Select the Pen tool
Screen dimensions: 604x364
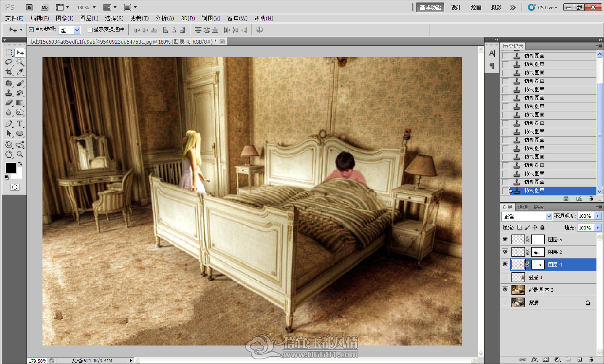click(x=9, y=124)
